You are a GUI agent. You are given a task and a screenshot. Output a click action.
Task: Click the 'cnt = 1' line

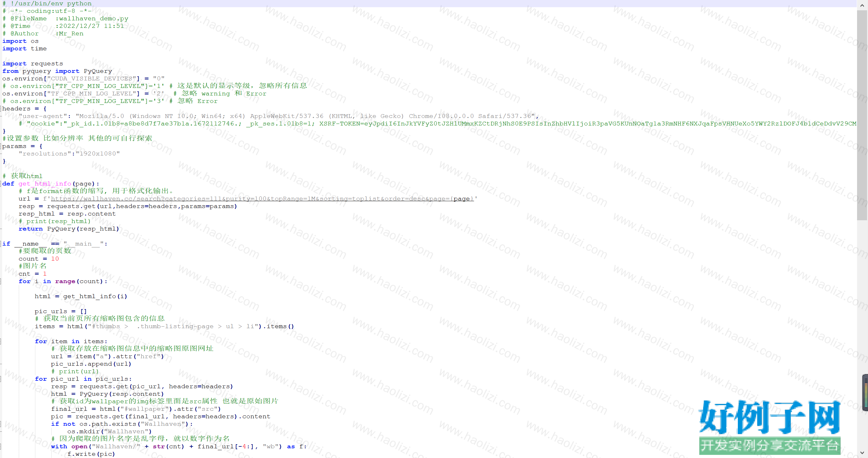[x=33, y=274]
